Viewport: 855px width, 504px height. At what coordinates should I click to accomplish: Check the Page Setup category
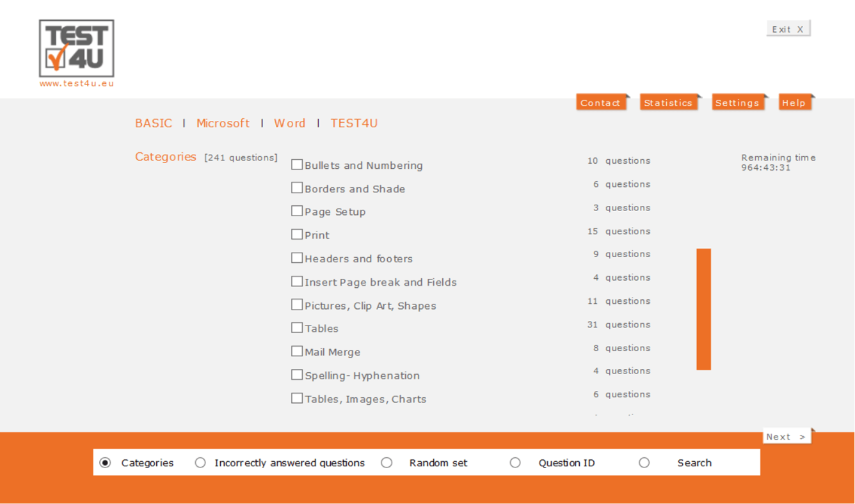coord(297,210)
